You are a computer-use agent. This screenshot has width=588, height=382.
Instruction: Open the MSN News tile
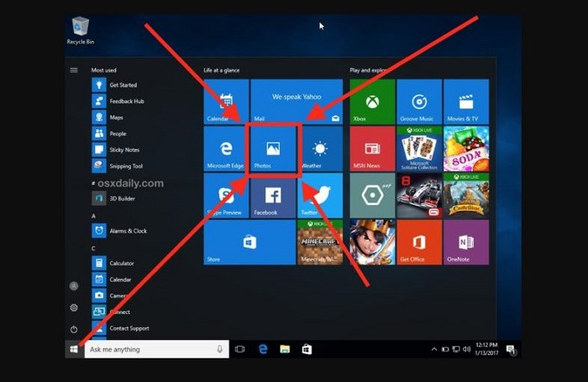tap(372, 149)
